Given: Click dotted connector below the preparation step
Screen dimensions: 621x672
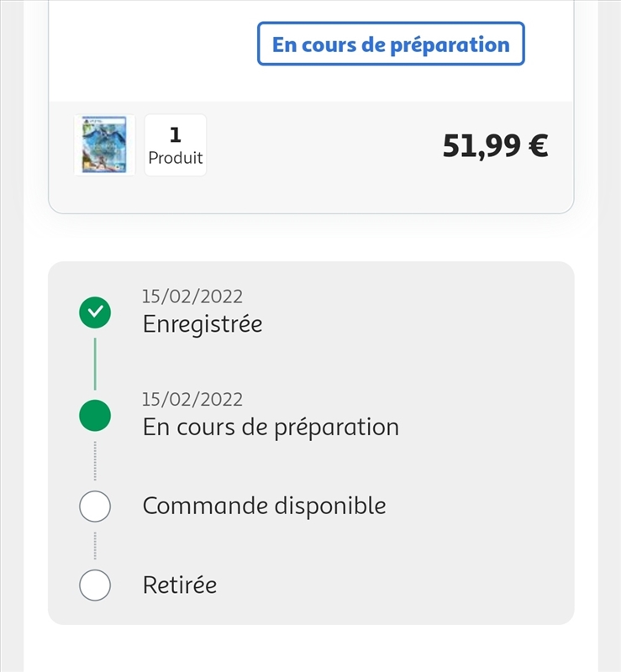Looking at the screenshot, I should pyautogui.click(x=95, y=460).
